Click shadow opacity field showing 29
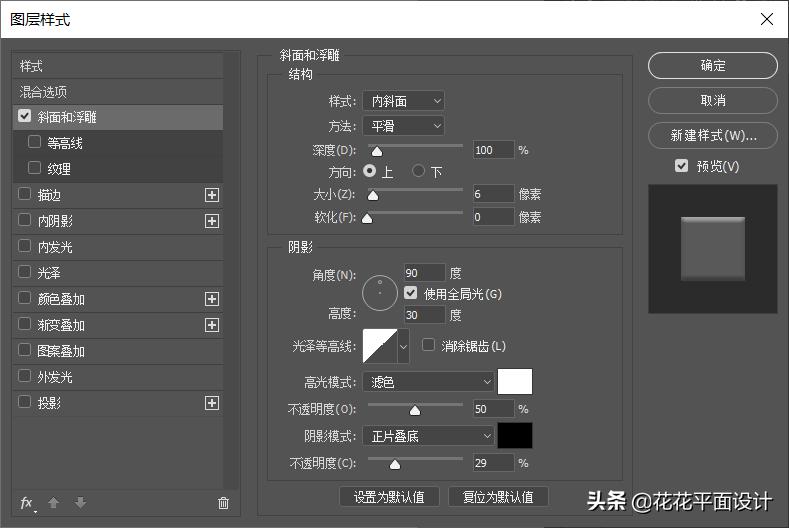The width and height of the screenshot is (789, 528). (x=494, y=463)
